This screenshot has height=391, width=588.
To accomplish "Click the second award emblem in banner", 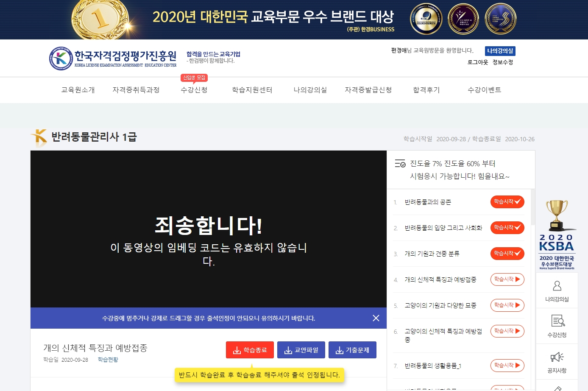I will 463,19.
